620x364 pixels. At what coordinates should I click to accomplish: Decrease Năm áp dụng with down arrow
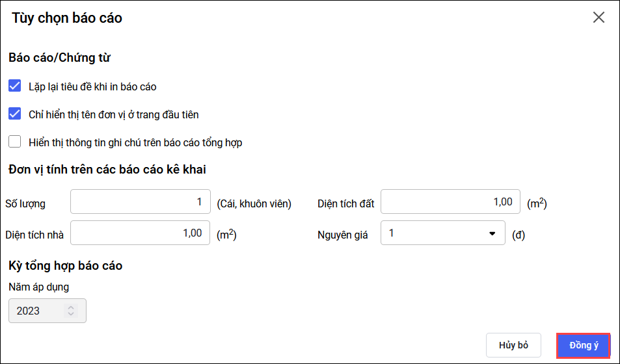[70, 315]
